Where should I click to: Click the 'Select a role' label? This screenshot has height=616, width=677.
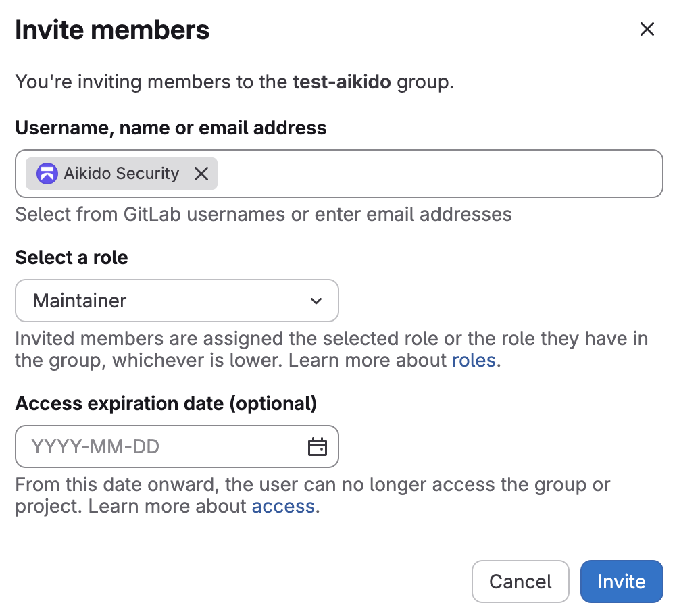(x=72, y=257)
